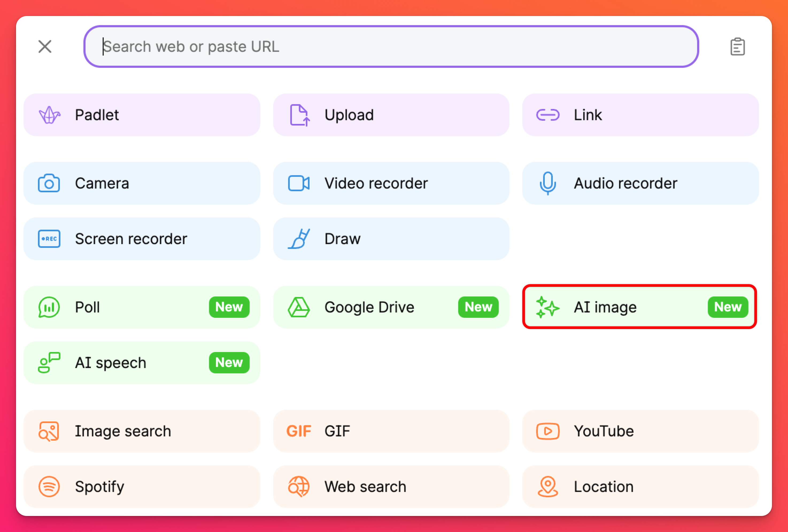Open Image search

142,431
